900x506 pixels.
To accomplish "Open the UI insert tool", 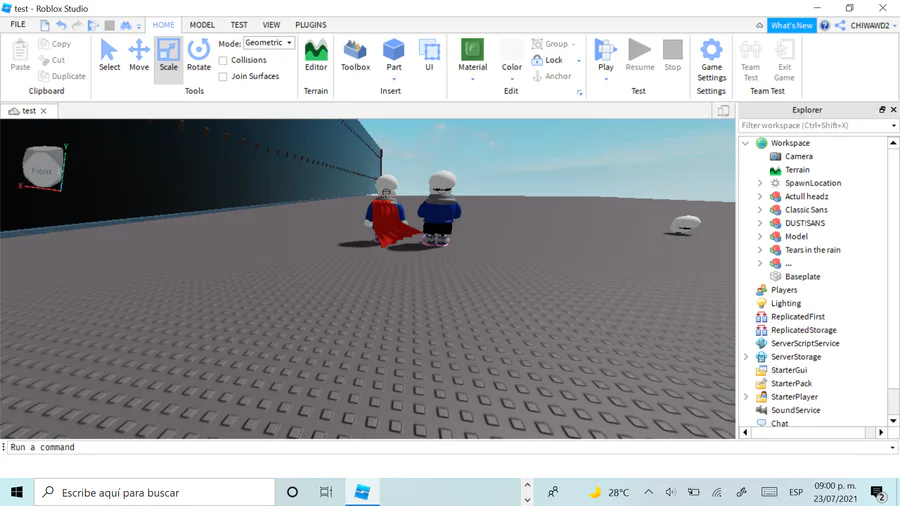I will pos(429,55).
